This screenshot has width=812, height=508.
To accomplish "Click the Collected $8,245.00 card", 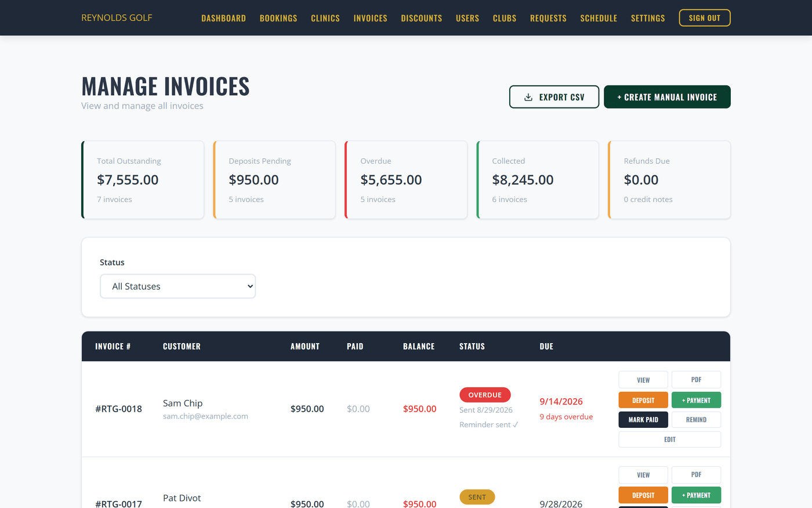I will tap(538, 180).
